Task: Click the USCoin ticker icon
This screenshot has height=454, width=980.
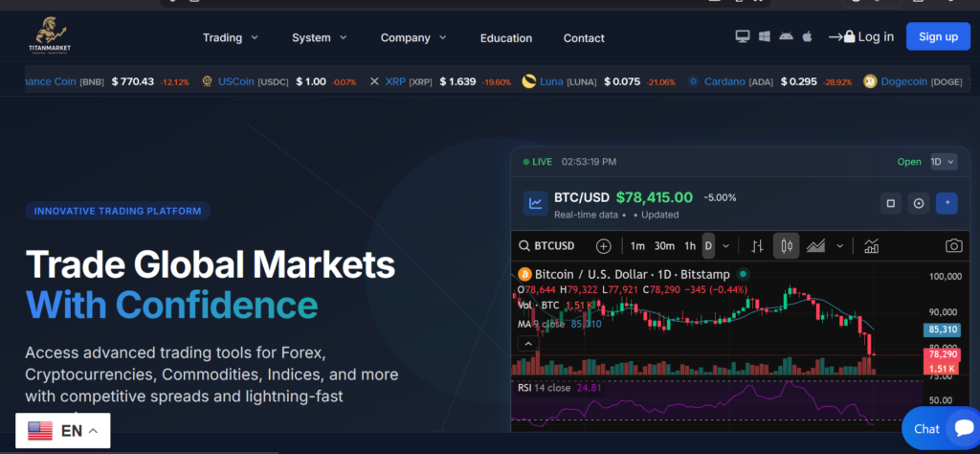Action: (x=207, y=81)
